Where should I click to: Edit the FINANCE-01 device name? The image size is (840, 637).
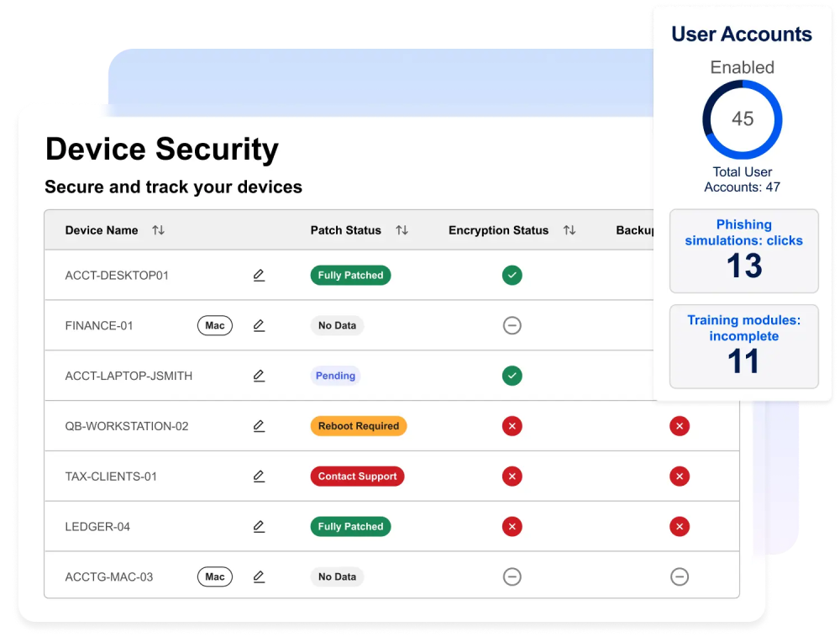click(259, 326)
